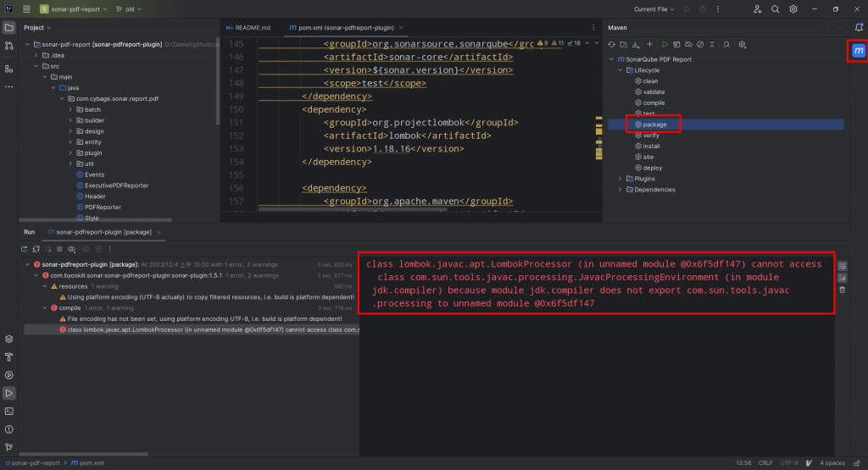This screenshot has width=868, height=470.
Task: Toggle Skip Tests mode in Maven toolbar
Action: click(x=700, y=45)
